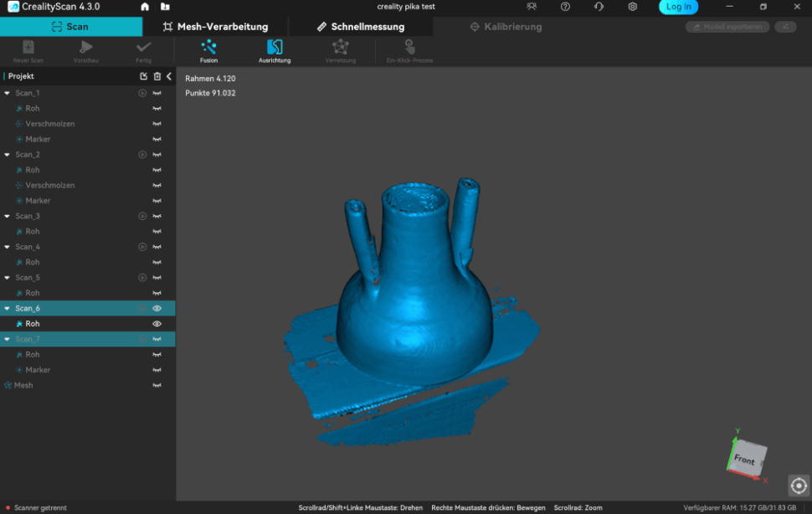Reset the view with the target icon
This screenshot has width=812, height=514.
(x=799, y=486)
